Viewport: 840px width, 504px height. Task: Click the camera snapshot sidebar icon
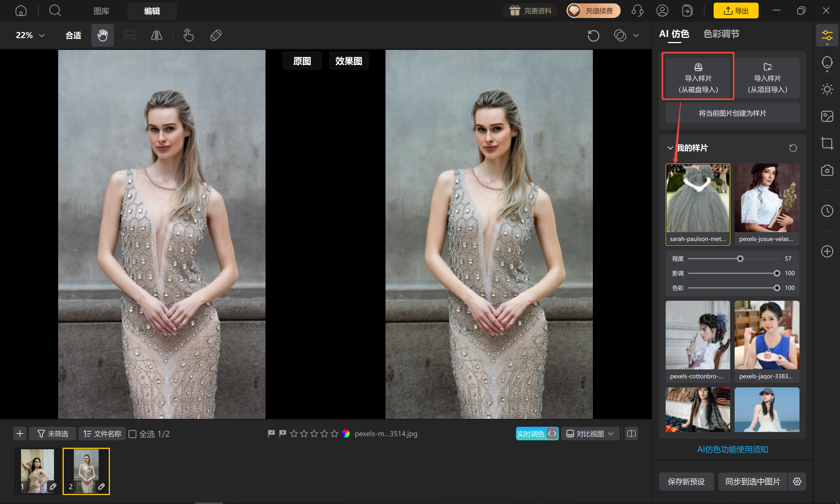827,171
